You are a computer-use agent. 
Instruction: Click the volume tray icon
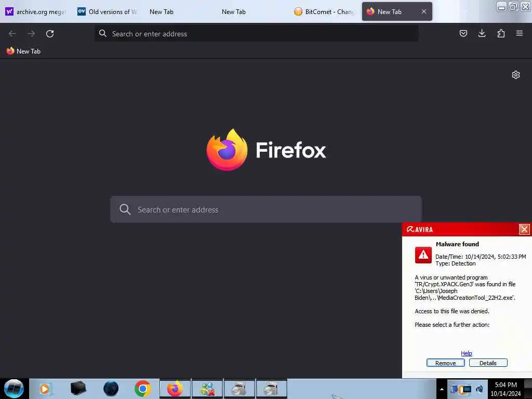[480, 389]
